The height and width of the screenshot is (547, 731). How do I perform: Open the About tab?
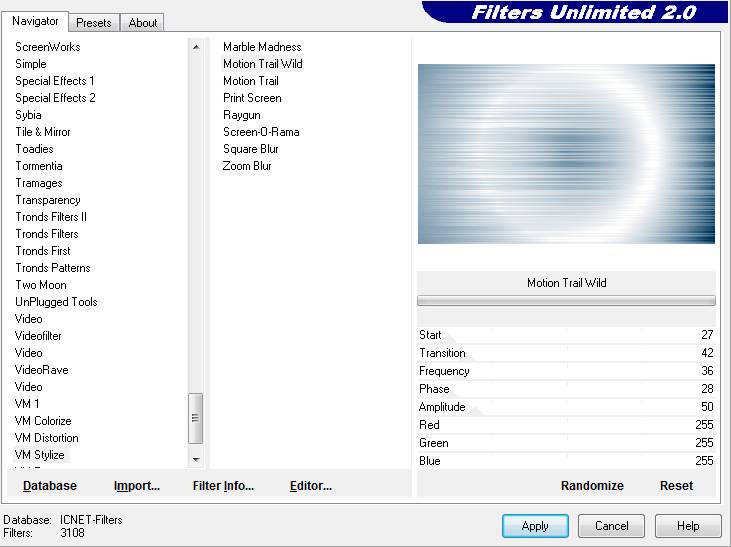pos(143,22)
